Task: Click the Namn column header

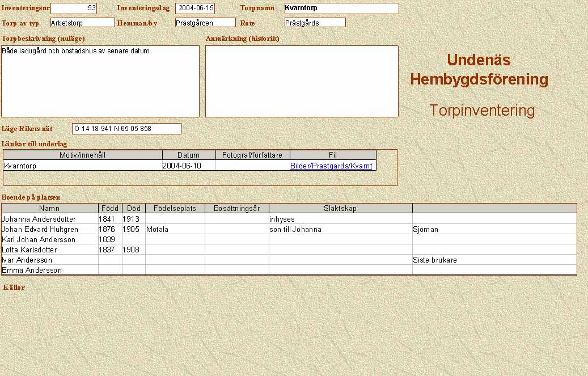Action: 49,209
